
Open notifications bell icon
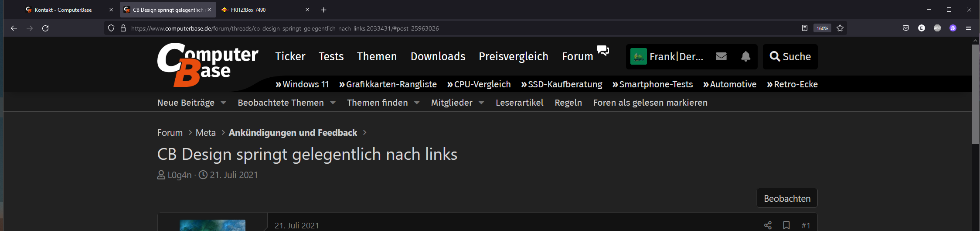[x=746, y=57]
